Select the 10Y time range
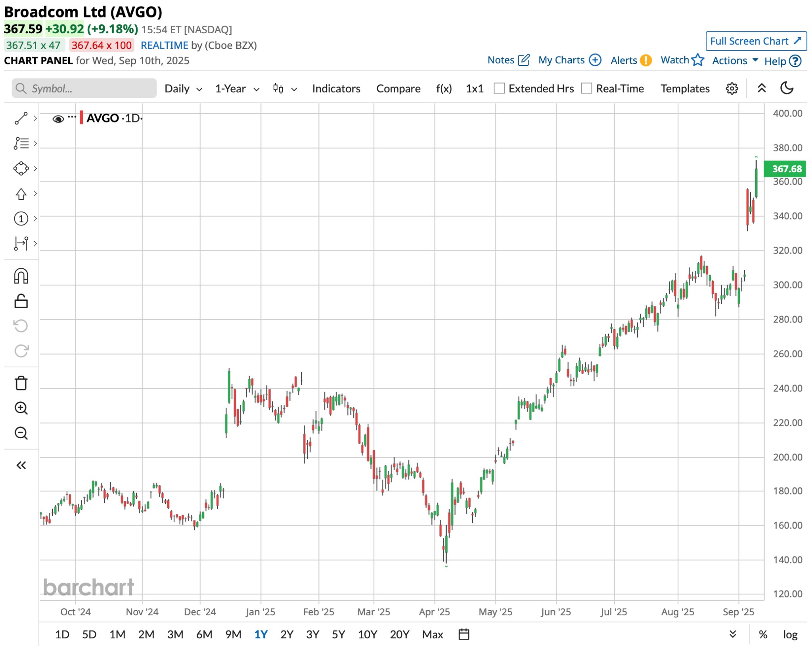 367,634
